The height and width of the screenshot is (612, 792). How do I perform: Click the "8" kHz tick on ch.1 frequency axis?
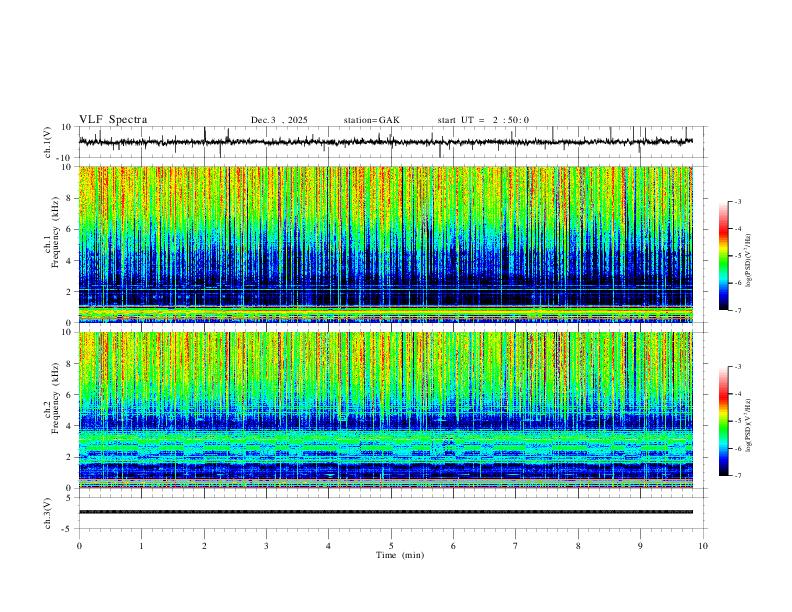click(70, 198)
